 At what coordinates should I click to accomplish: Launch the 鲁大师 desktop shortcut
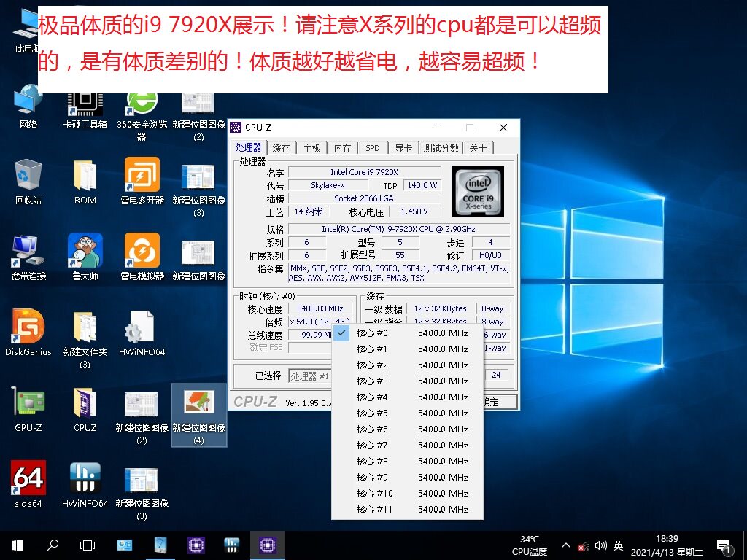pyautogui.click(x=85, y=257)
